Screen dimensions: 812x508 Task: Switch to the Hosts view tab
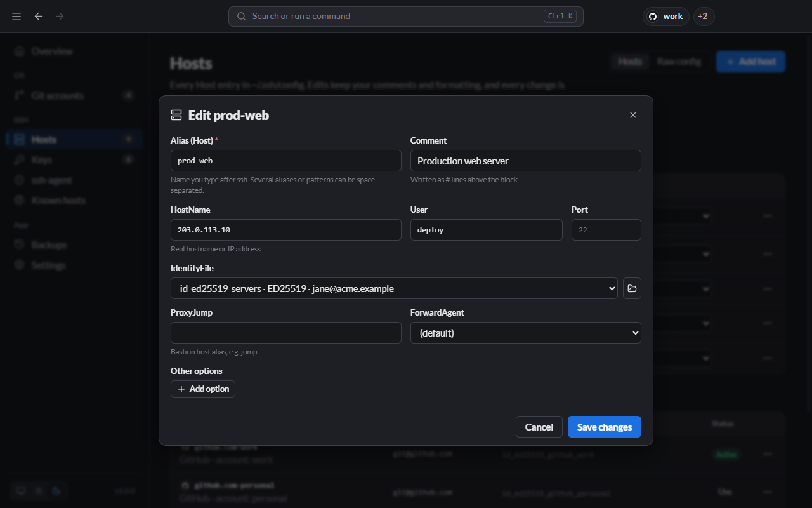point(630,62)
